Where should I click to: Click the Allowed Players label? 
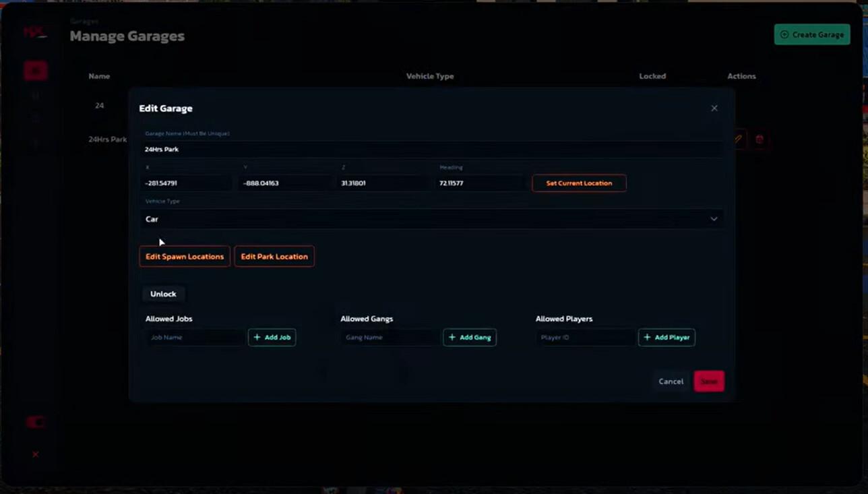pyautogui.click(x=564, y=319)
